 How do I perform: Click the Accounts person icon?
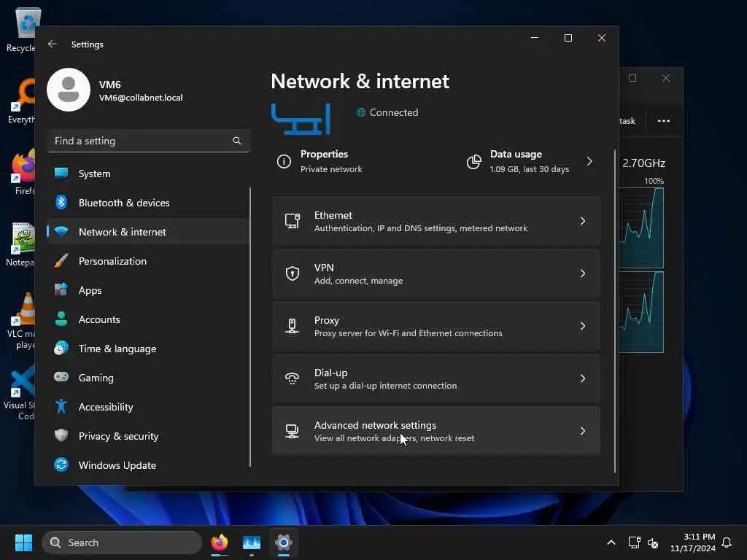[61, 319]
